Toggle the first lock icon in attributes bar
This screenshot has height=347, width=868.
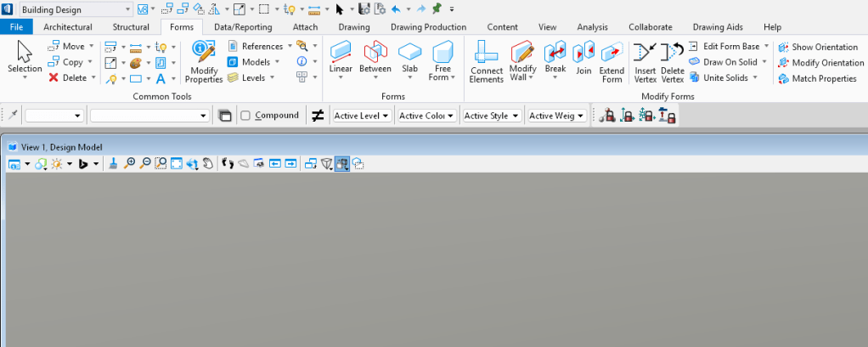point(606,116)
